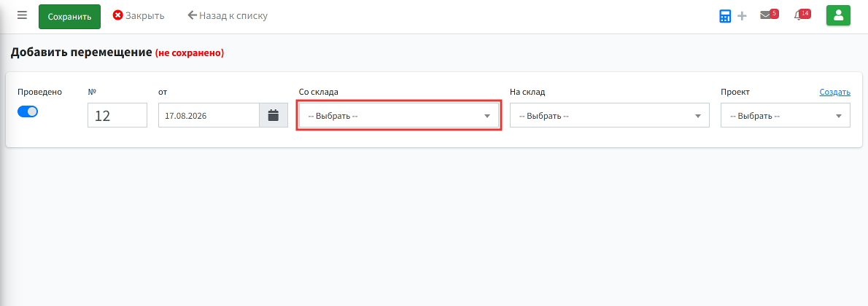Go back via Назад к списку
Screen dimensions: 868x306
[228, 15]
